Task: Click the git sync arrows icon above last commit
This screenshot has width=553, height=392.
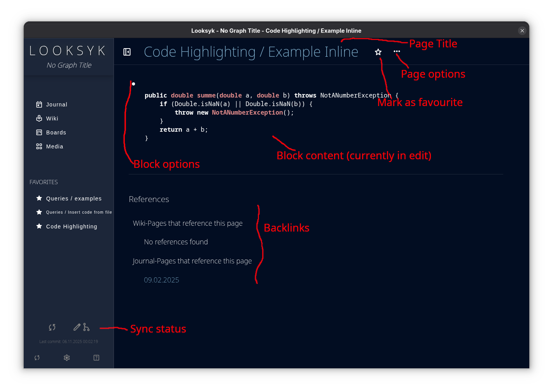Action: pyautogui.click(x=52, y=328)
